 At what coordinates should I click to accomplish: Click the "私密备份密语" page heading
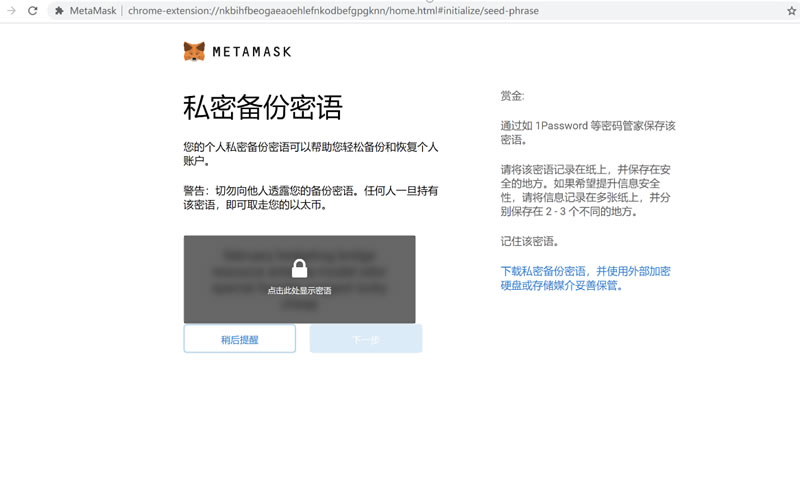point(263,107)
